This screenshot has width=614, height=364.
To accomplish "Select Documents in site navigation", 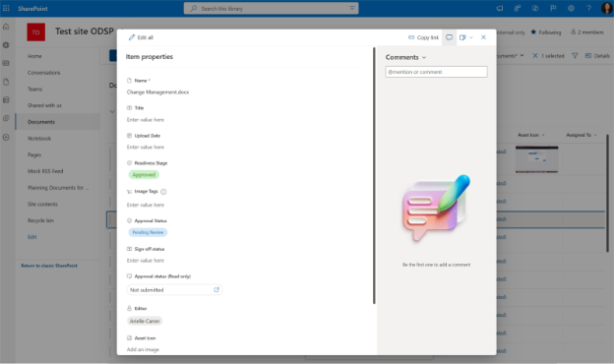I will pos(58,122).
